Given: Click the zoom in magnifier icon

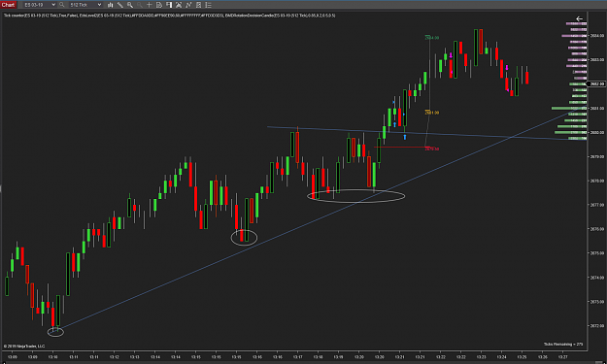Looking at the screenshot, I should tap(130, 5).
